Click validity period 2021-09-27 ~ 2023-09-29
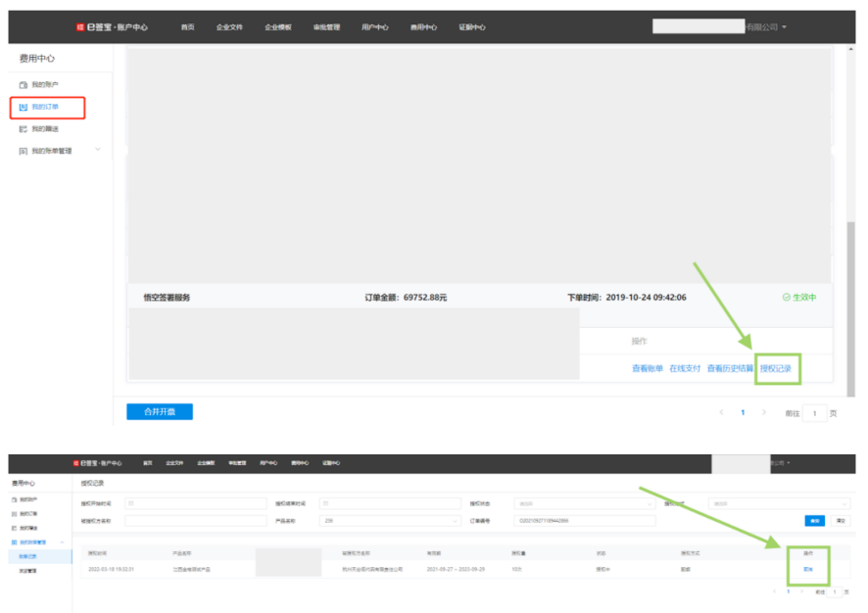 pos(456,569)
